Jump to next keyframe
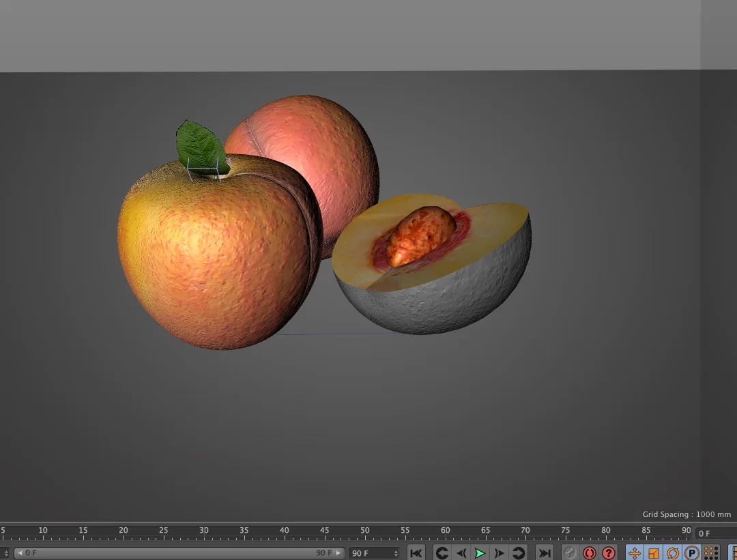 tap(518, 553)
